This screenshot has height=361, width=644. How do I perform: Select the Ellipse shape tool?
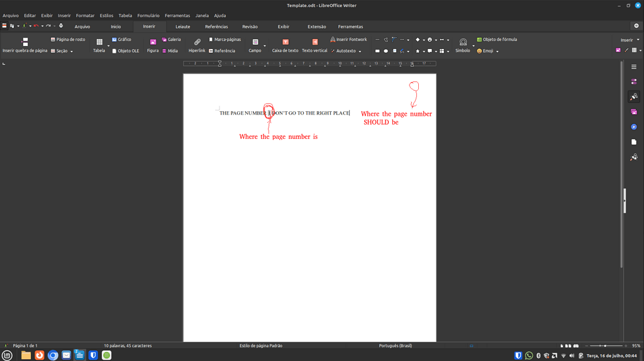coord(386,52)
